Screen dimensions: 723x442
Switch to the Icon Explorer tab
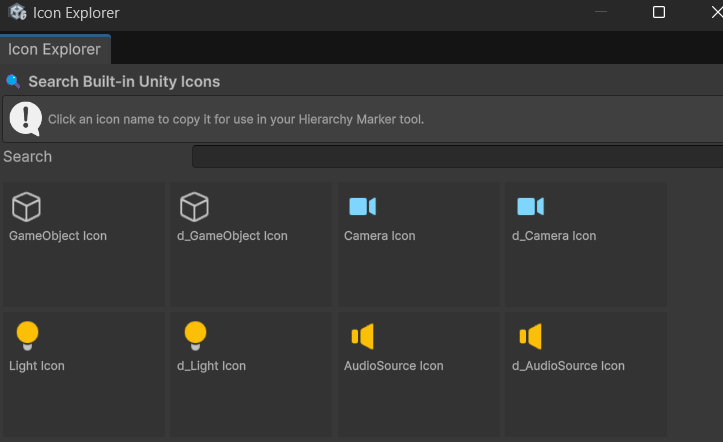(x=55, y=49)
